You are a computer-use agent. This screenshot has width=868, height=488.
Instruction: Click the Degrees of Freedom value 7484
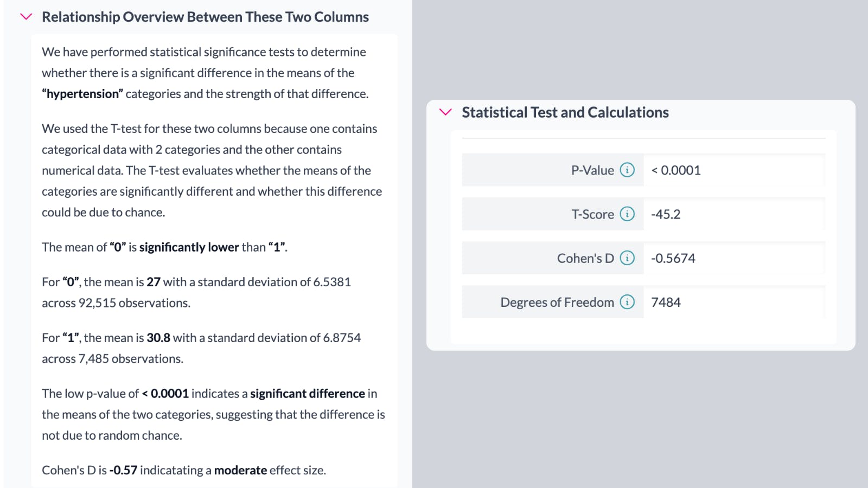click(666, 302)
